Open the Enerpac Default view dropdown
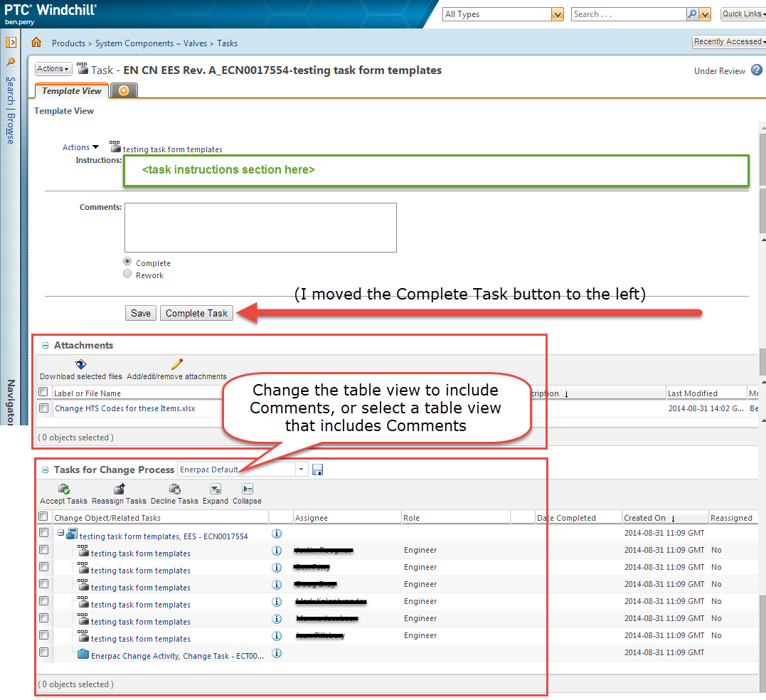 (x=301, y=469)
